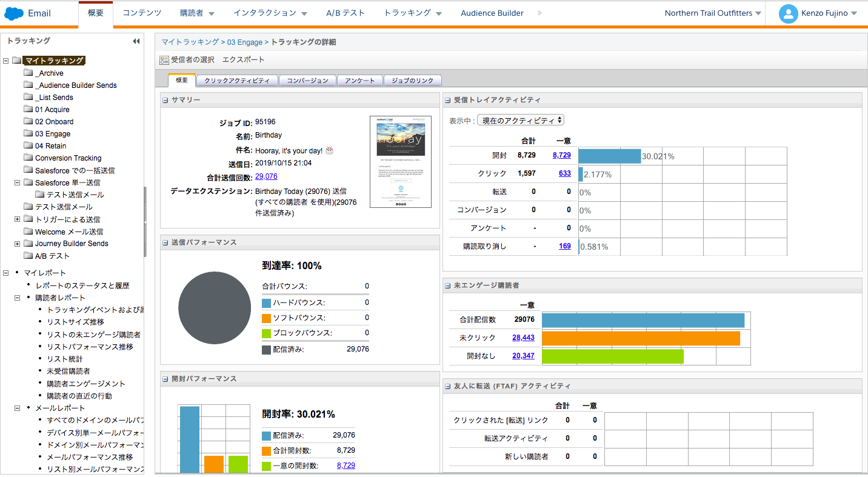Open the A/B テスト navigation item
The height and width of the screenshot is (477, 868).
point(346,13)
